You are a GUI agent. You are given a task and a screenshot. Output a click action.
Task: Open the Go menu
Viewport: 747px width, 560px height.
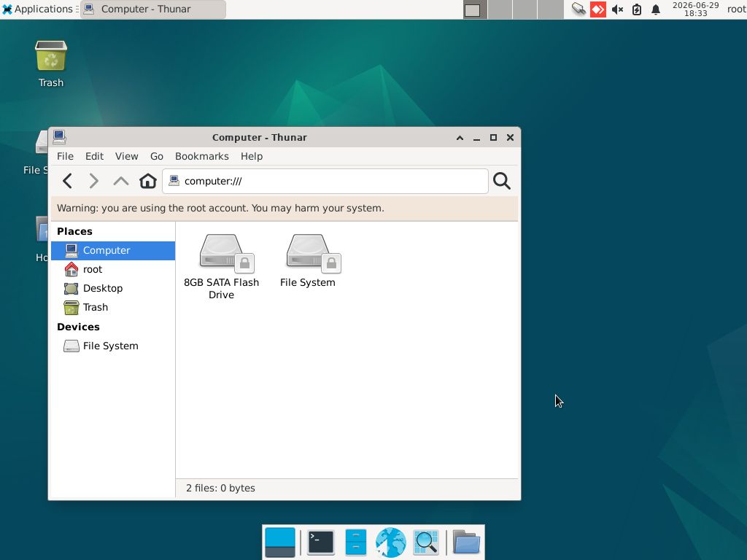click(157, 156)
